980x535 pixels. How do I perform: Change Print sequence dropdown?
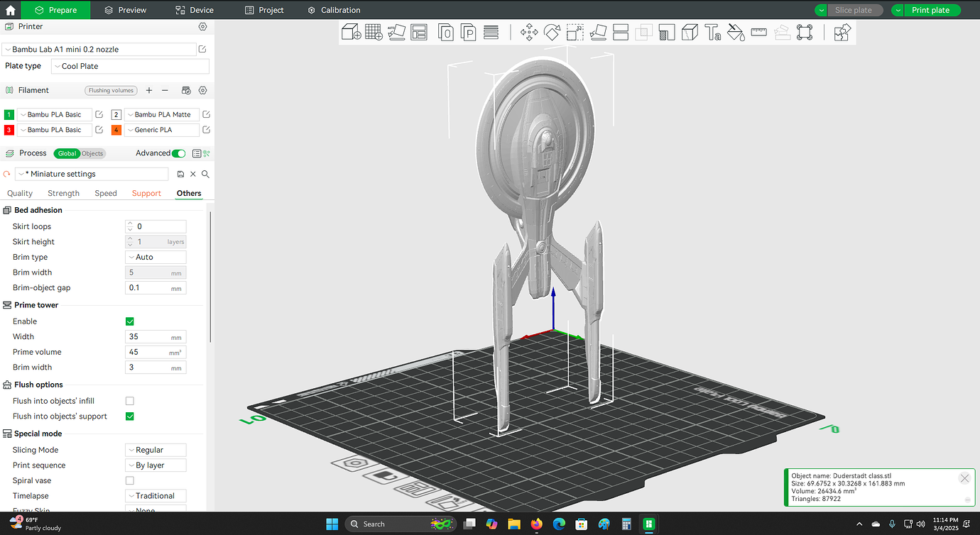156,465
